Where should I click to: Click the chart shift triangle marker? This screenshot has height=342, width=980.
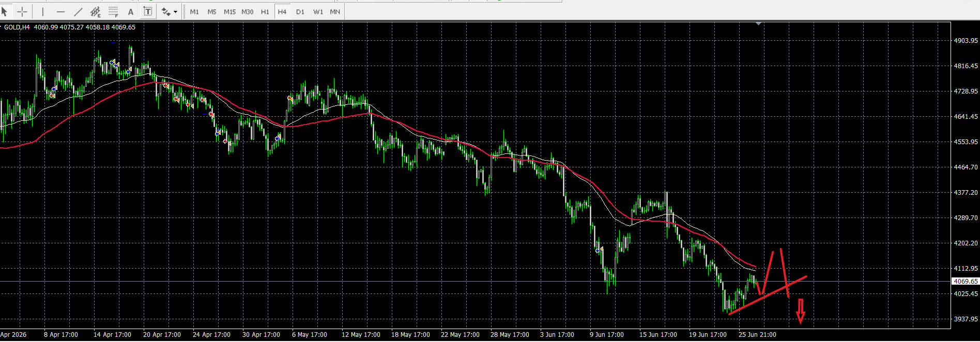[x=758, y=24]
